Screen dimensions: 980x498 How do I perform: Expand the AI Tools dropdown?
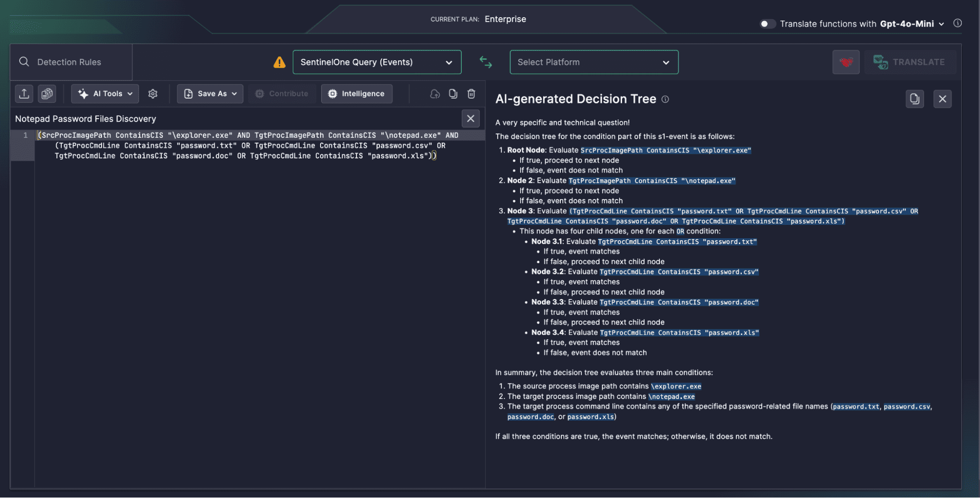pyautogui.click(x=105, y=94)
